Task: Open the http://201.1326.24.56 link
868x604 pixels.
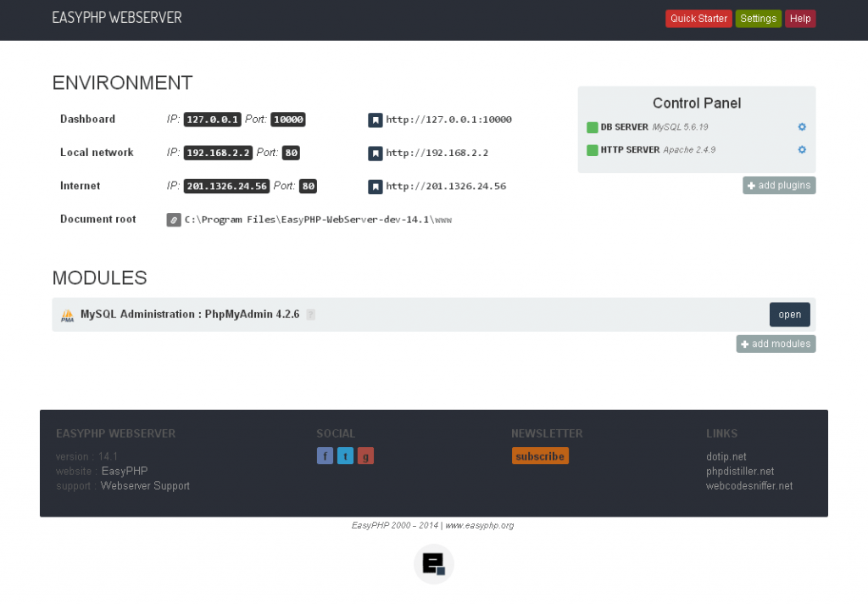Action: click(x=446, y=186)
